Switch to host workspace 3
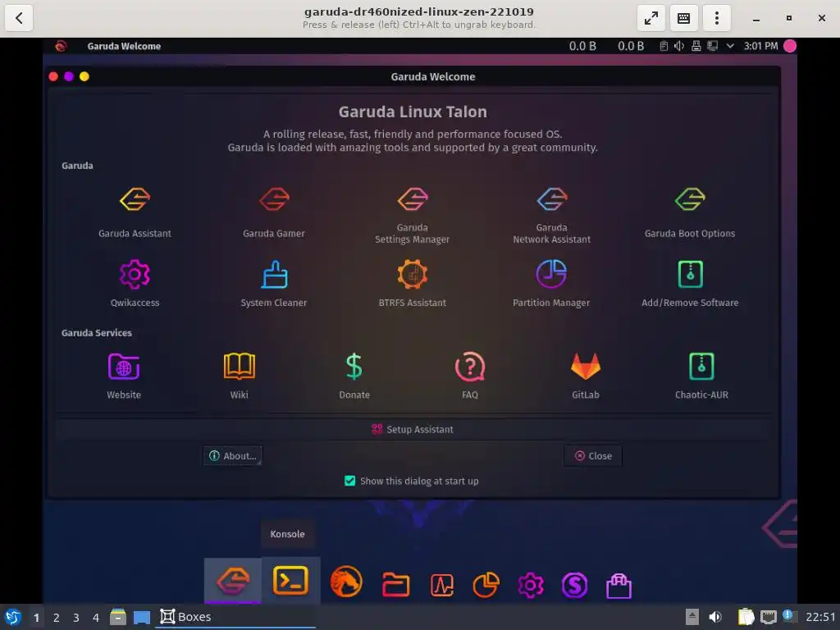Viewport: 840px width, 630px height. point(76,618)
